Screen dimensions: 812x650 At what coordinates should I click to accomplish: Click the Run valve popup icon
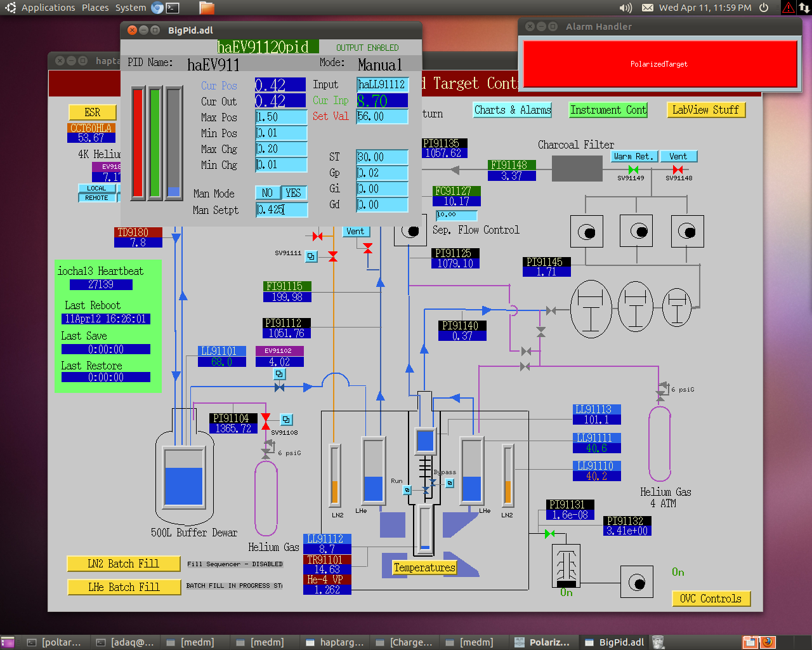click(x=407, y=490)
